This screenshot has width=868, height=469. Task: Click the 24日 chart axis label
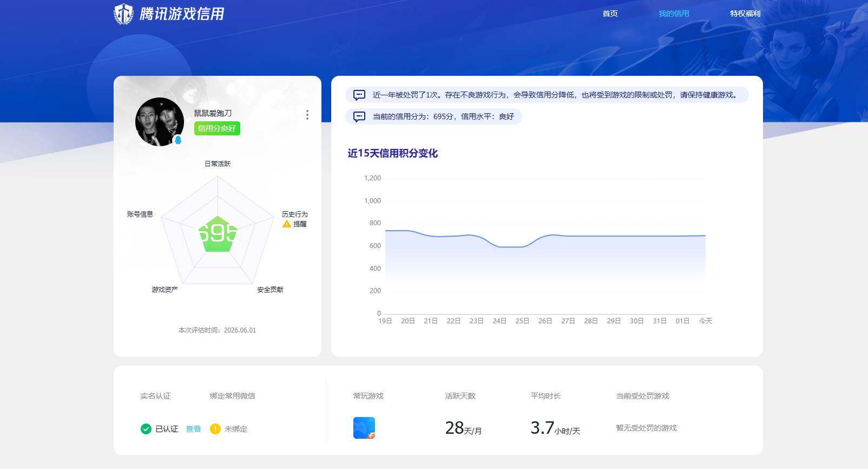(499, 321)
